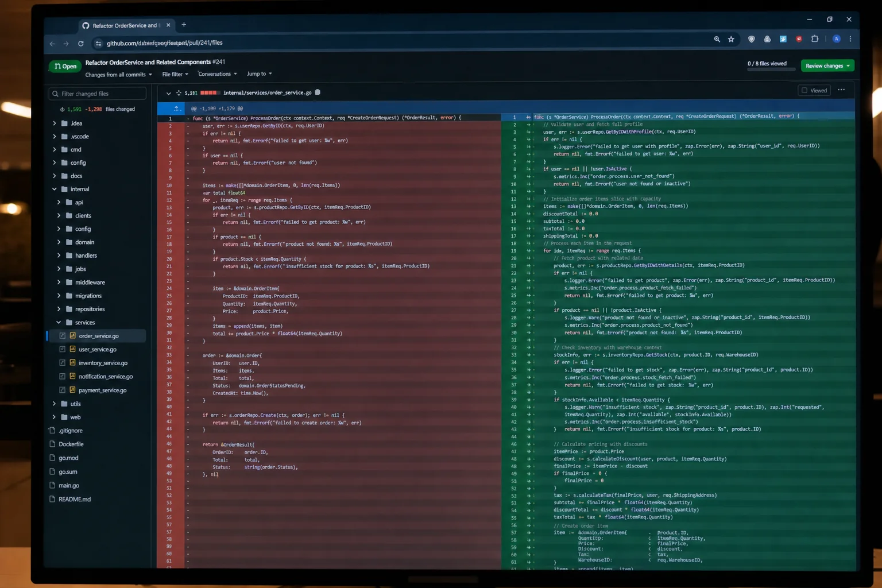Screen dimensions: 882x588
Task: Open the Conversations dropdown
Action: [x=217, y=74]
